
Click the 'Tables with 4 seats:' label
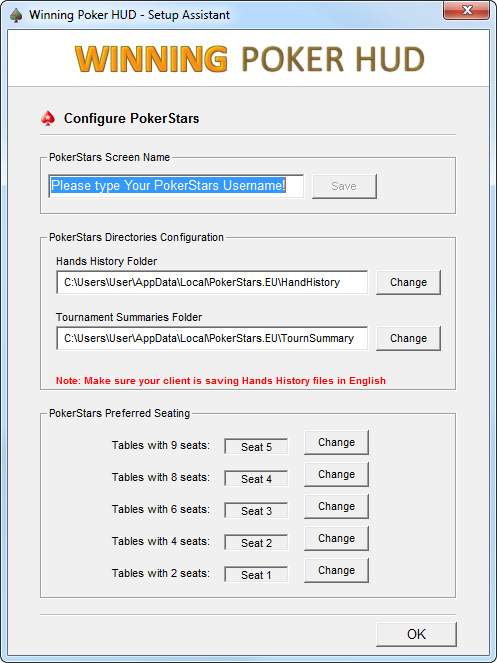coord(161,541)
